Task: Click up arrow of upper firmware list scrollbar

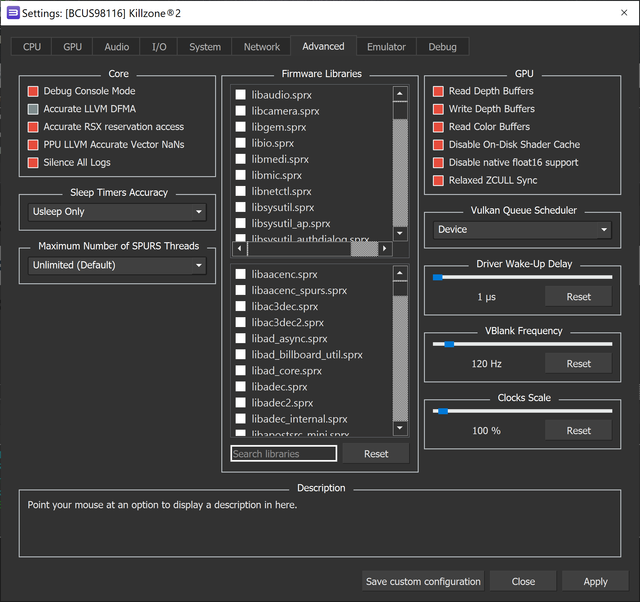Action: 400,94
